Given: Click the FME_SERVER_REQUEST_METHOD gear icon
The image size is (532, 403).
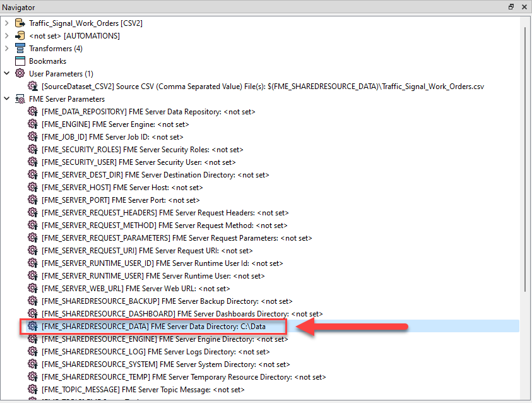Looking at the screenshot, I should coord(33,225).
